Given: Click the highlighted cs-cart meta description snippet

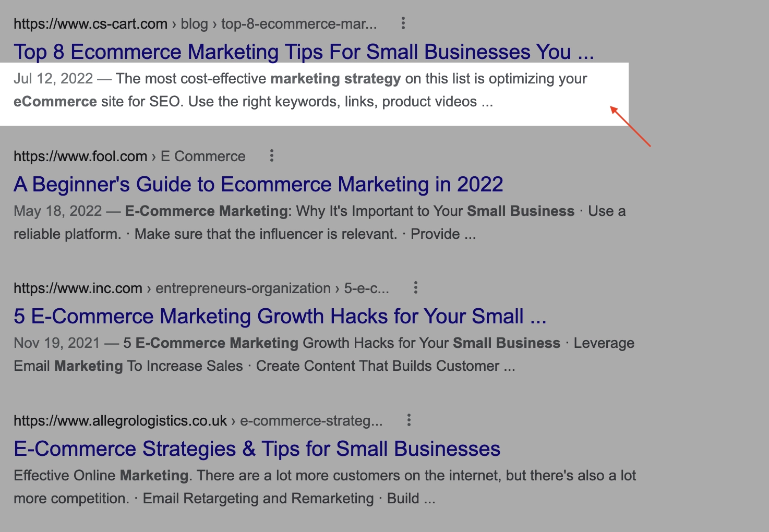Looking at the screenshot, I should (x=300, y=90).
